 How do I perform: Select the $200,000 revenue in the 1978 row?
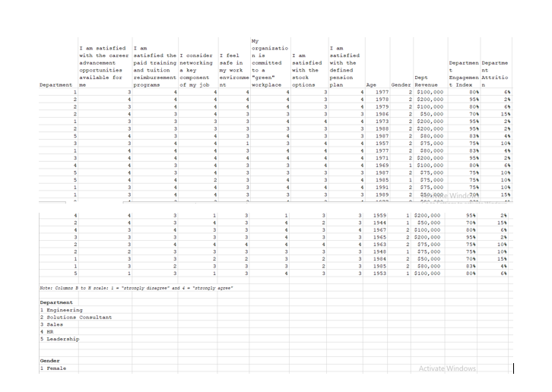point(430,100)
